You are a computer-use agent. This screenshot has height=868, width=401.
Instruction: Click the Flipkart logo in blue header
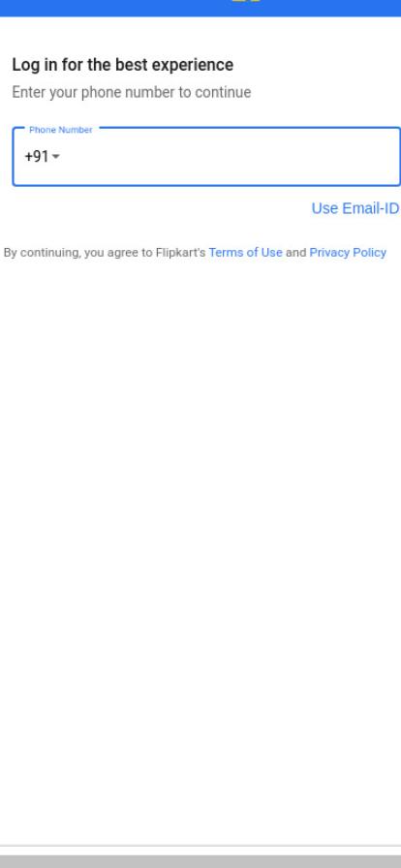[246, 2]
